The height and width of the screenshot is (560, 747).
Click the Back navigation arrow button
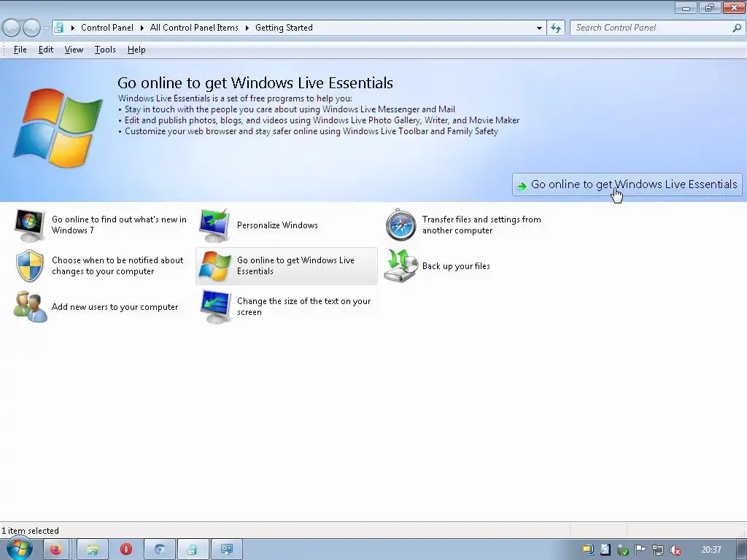(x=12, y=28)
